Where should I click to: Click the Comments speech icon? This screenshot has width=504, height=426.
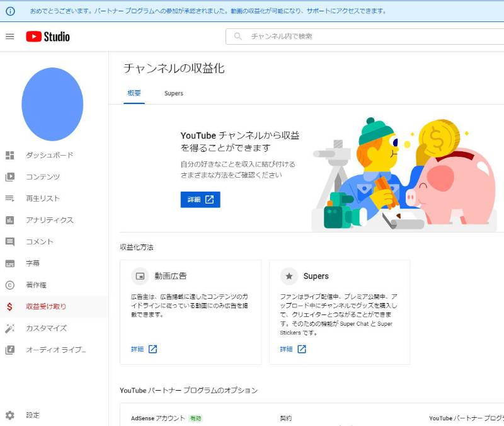click(10, 242)
